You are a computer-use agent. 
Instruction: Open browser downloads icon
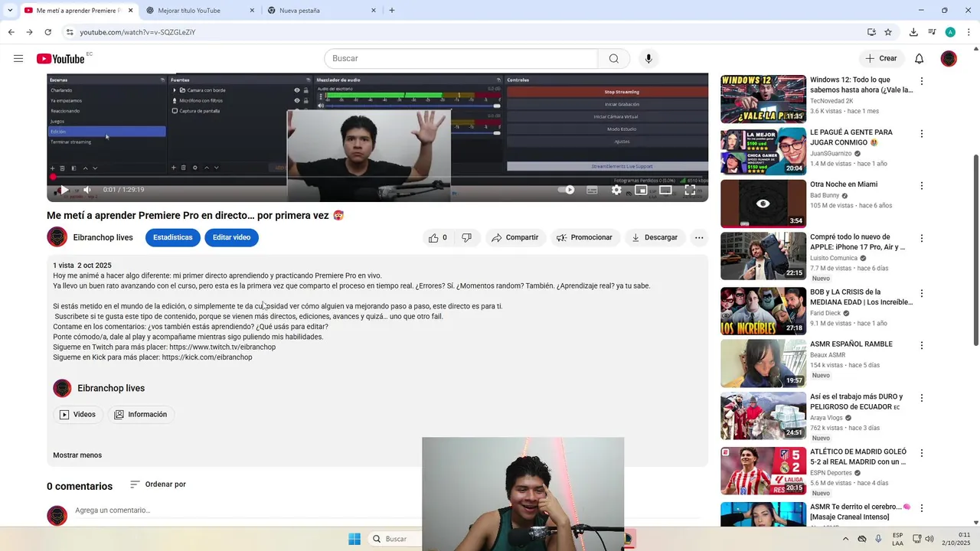pos(913,32)
